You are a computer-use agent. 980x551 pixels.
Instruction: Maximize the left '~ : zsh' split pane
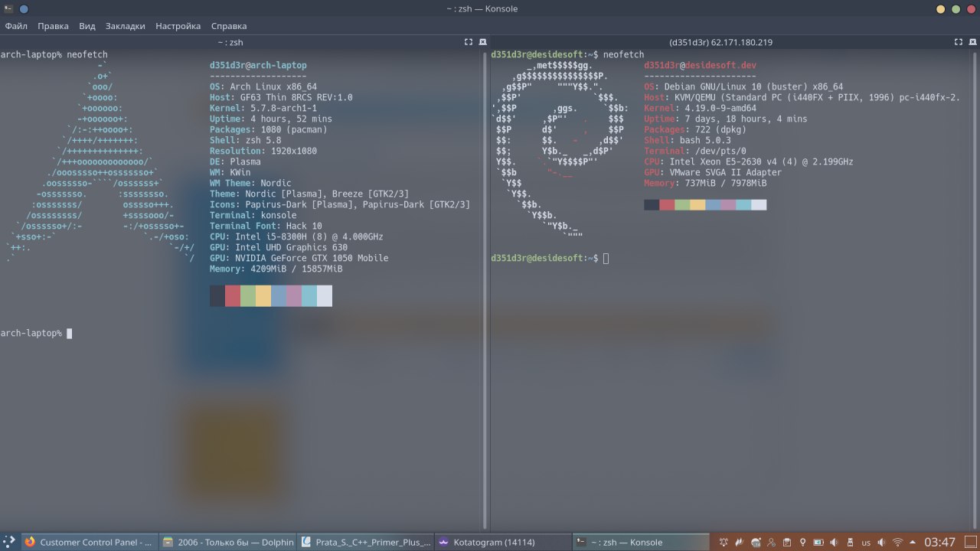point(469,42)
